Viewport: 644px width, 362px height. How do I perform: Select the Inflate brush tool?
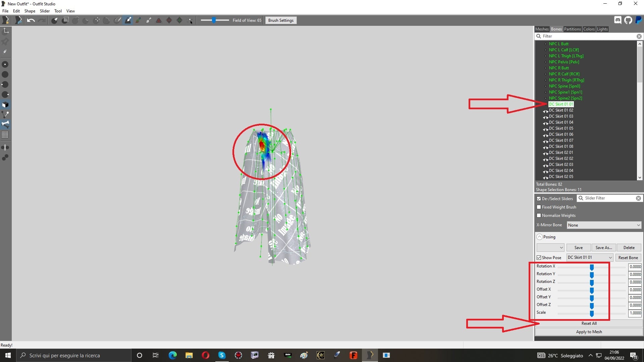point(76,20)
